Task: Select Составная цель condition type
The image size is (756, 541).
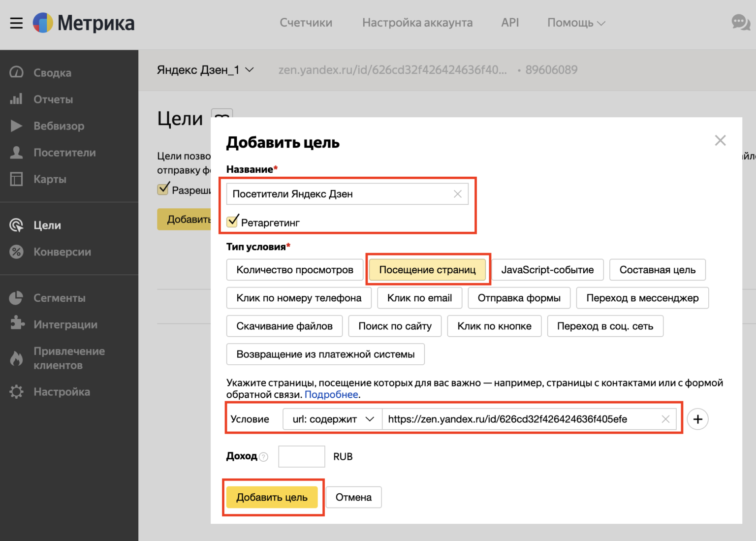Action: [658, 270]
